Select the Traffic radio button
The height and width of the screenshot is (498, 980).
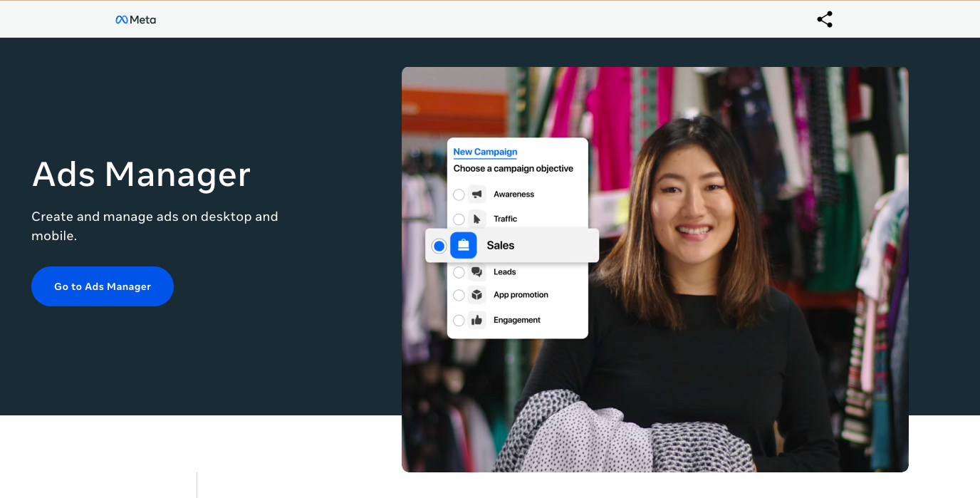[x=459, y=219]
